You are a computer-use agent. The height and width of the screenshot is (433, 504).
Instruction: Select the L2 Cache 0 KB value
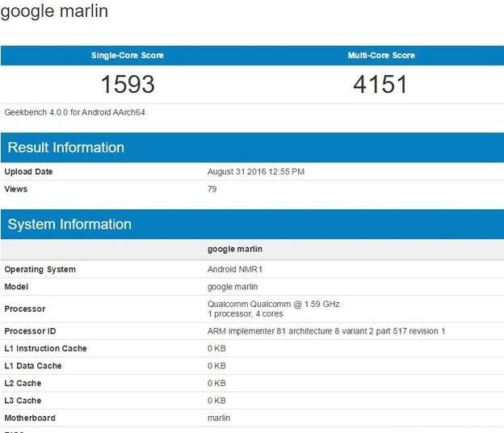point(216,383)
